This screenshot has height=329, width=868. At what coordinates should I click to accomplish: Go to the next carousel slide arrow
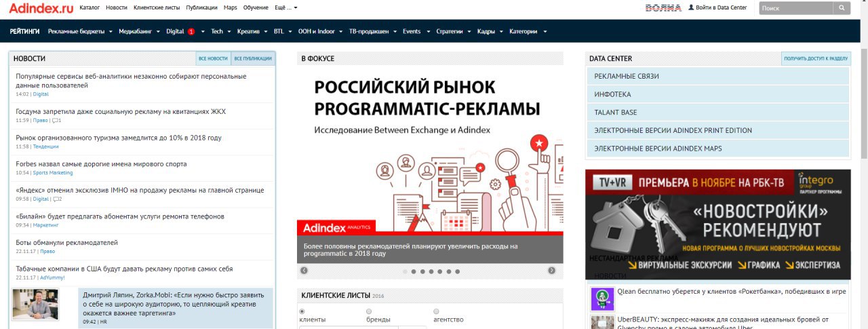click(552, 271)
